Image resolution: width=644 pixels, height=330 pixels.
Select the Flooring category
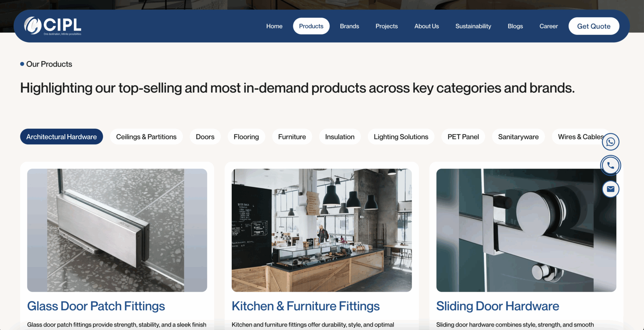(x=246, y=137)
